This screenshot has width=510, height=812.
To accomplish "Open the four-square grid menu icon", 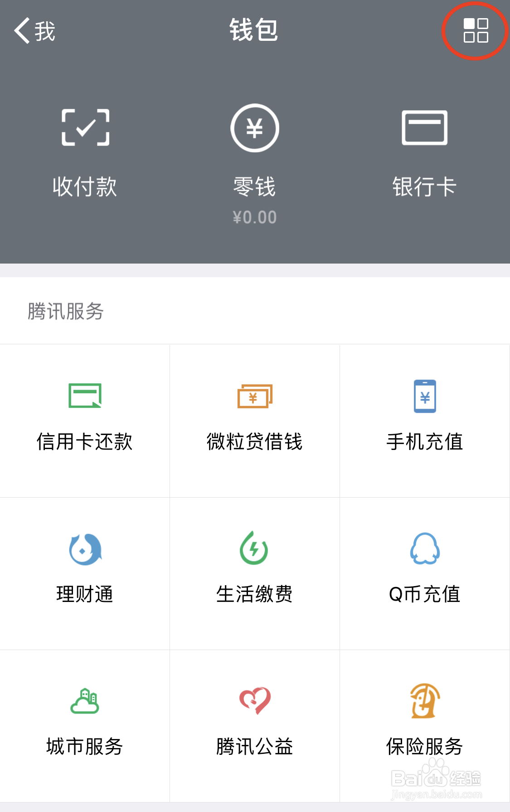I will (476, 30).
